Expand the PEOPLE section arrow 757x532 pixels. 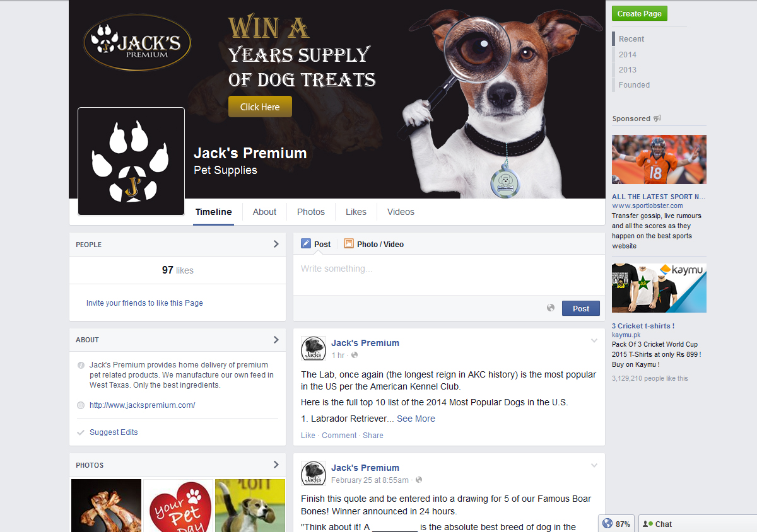tap(276, 244)
